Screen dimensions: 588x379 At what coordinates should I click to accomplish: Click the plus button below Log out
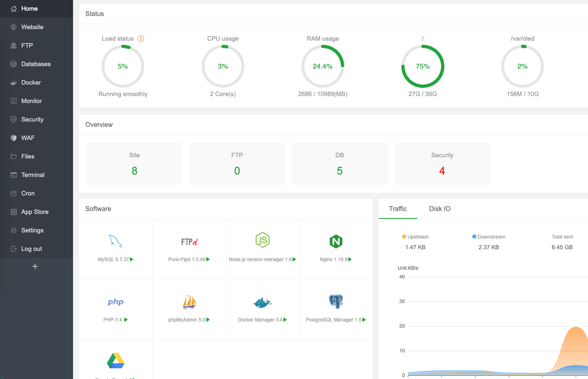(35, 266)
